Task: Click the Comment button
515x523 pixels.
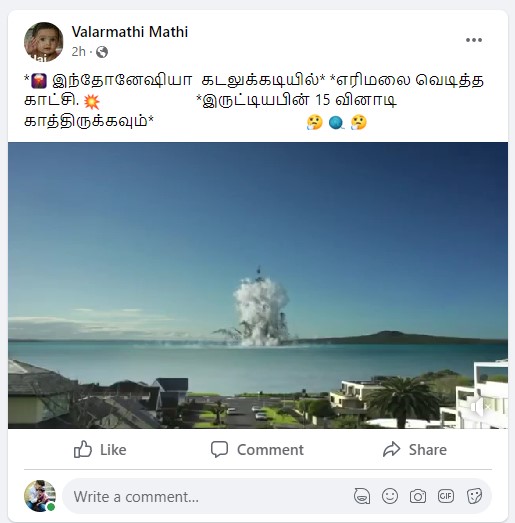Action: tap(258, 450)
